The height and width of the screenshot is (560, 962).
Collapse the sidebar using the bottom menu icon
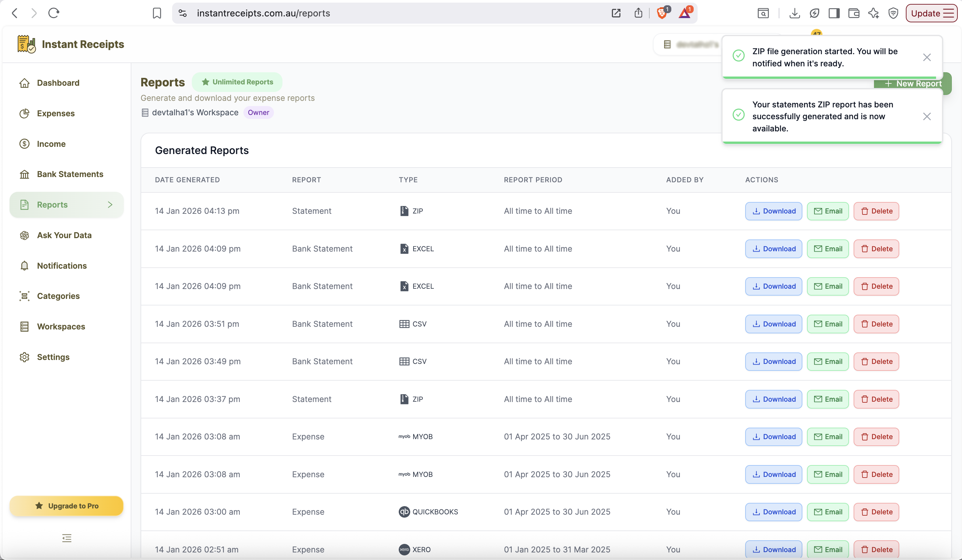(x=67, y=538)
